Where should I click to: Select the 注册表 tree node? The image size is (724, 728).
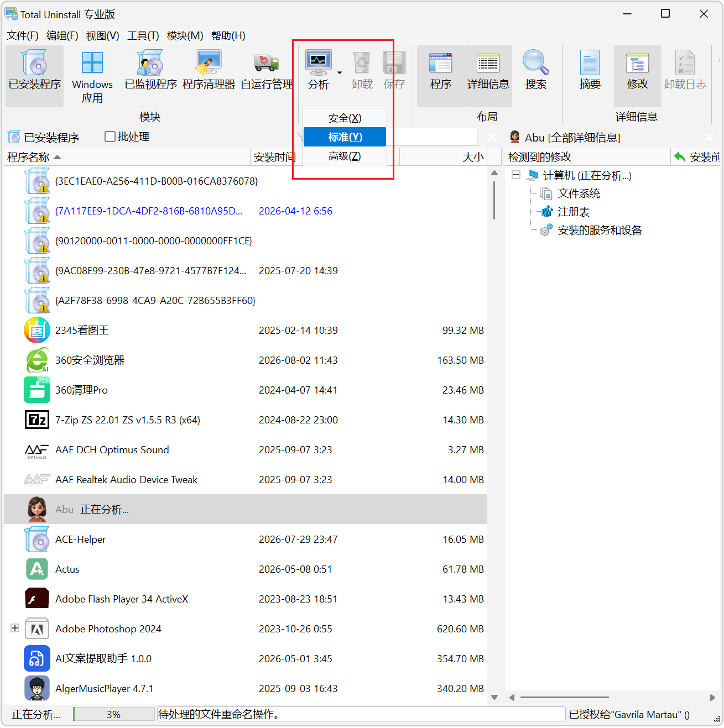point(574,212)
